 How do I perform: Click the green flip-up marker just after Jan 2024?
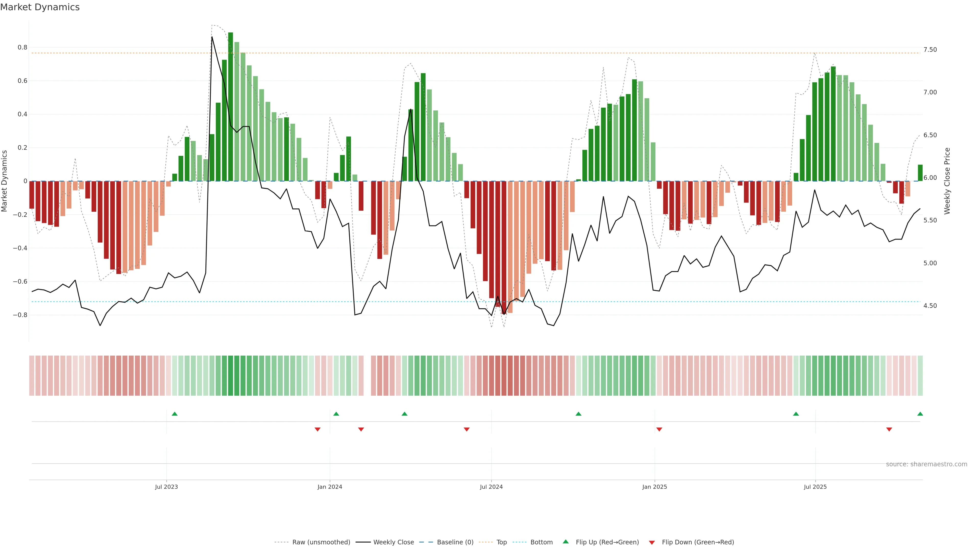(x=336, y=414)
